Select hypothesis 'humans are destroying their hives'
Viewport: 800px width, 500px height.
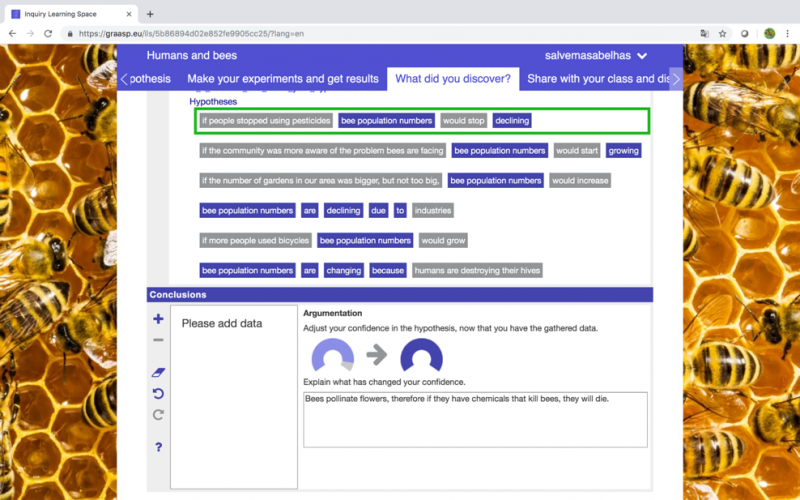pos(371,270)
